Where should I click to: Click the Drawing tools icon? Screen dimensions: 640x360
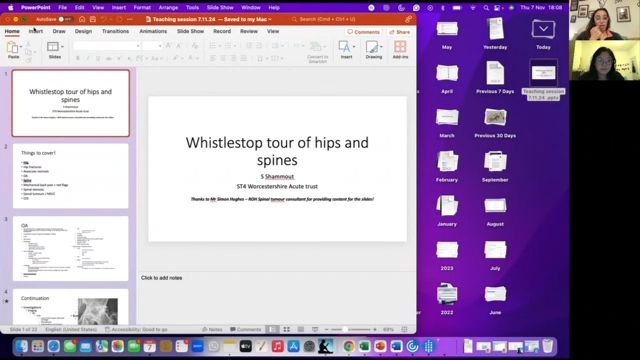pos(373,50)
